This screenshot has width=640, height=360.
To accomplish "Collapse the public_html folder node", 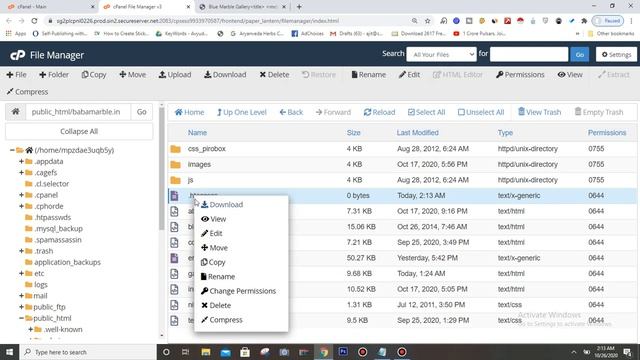I will click(x=21, y=318).
